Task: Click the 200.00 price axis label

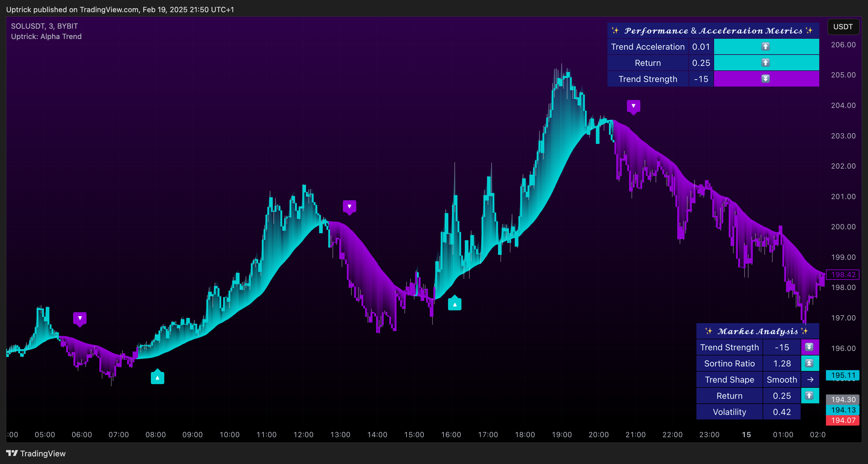Action: [x=843, y=227]
